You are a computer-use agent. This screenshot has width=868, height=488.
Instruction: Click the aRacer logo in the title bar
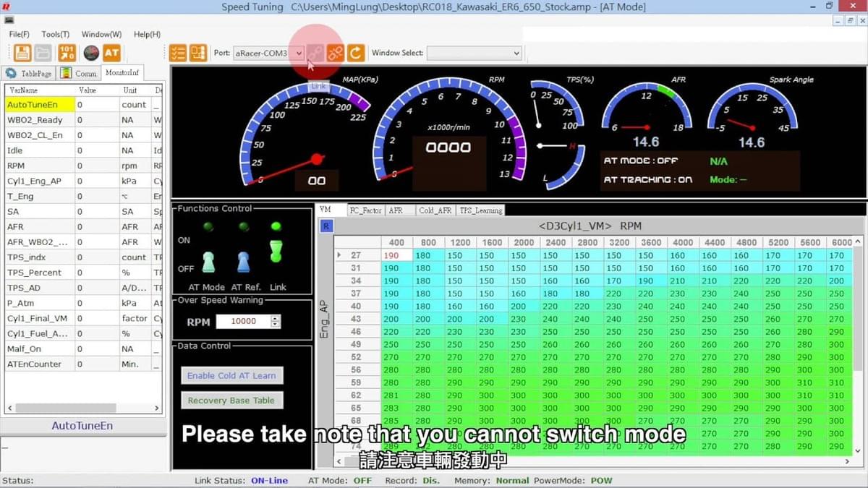click(5, 6)
